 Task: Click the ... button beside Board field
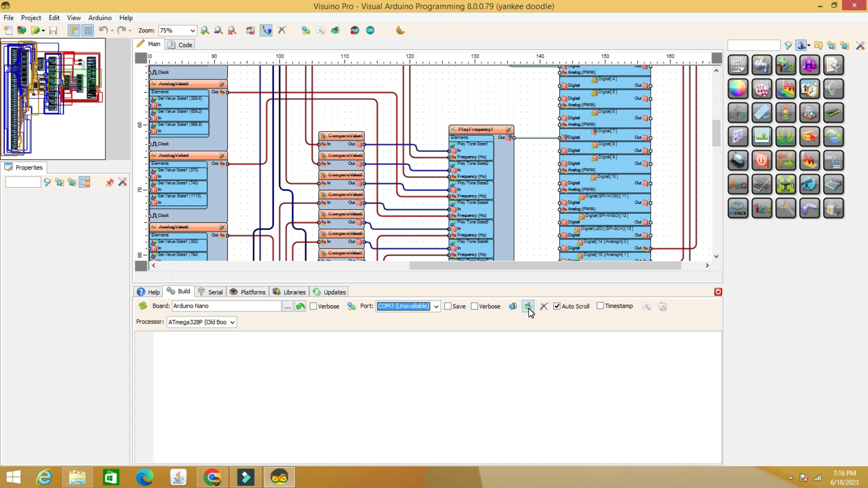[288, 306]
